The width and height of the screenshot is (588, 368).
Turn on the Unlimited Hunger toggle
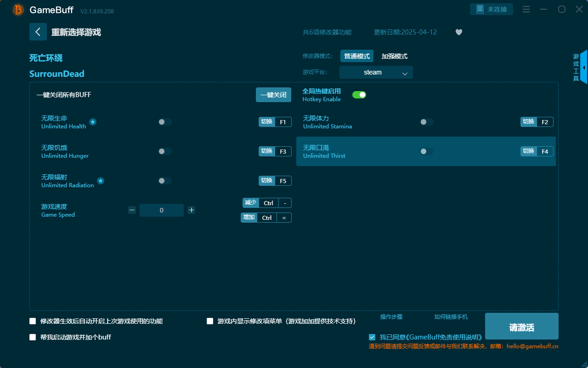[165, 151]
